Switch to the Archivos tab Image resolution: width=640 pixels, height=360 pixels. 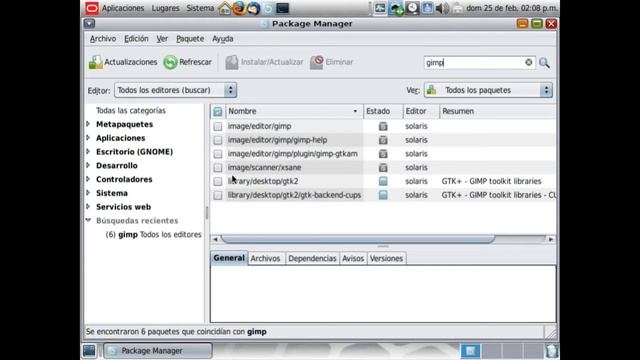265,258
